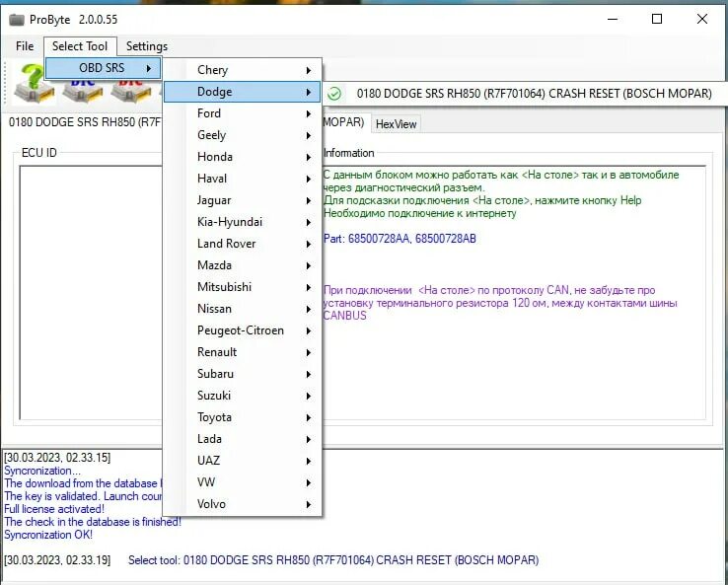Open the Mazda submenu
728x585 pixels.
click(242, 265)
